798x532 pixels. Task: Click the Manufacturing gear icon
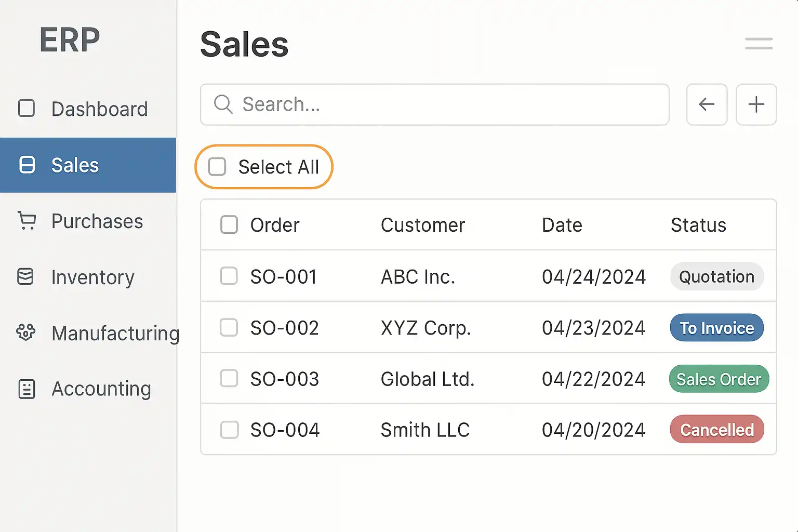click(25, 332)
